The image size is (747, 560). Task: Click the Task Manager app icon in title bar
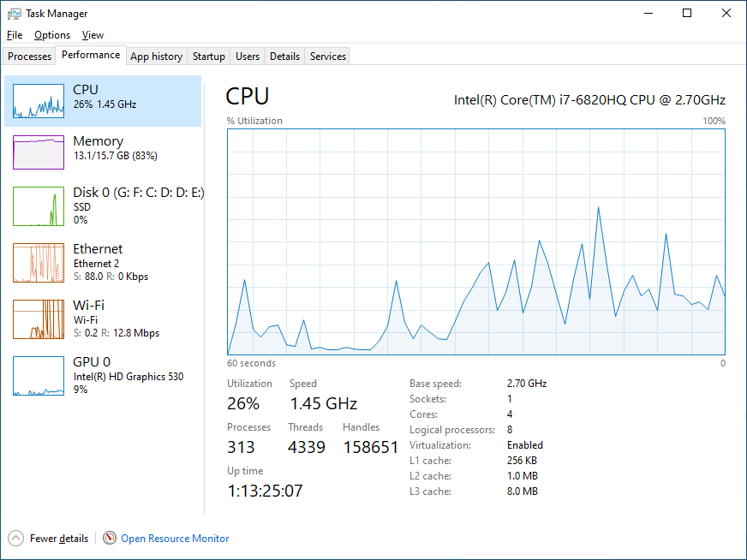15,14
